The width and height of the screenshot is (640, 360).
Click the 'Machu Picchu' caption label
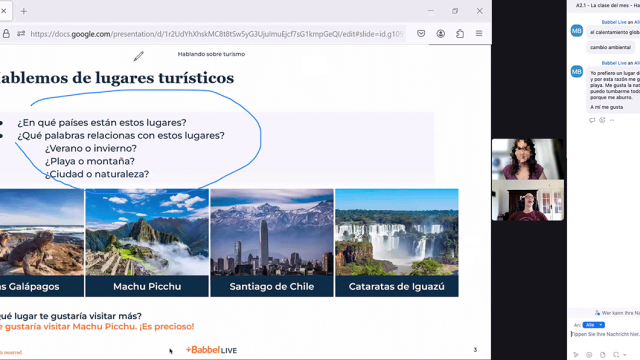(147, 287)
